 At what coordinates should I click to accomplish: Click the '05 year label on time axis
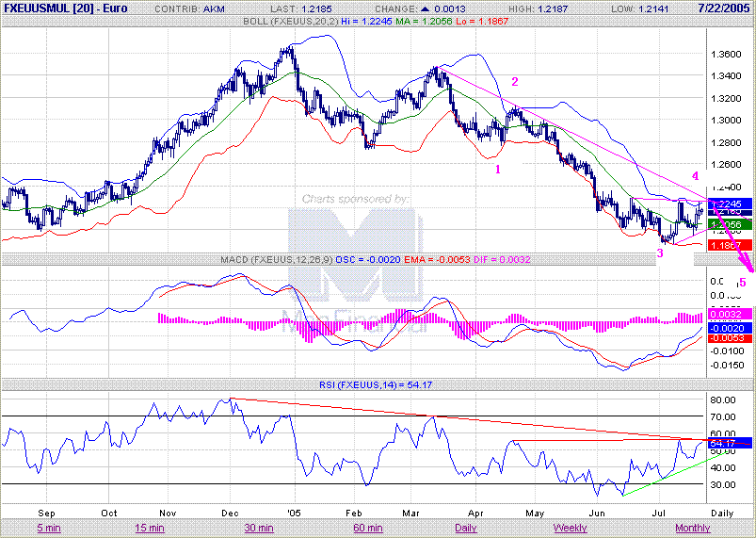pos(293,514)
